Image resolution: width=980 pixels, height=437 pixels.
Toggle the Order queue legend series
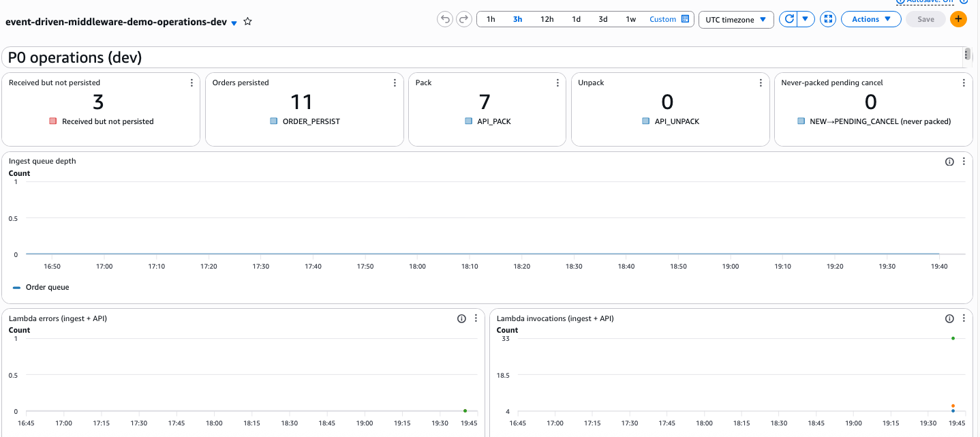tap(41, 287)
